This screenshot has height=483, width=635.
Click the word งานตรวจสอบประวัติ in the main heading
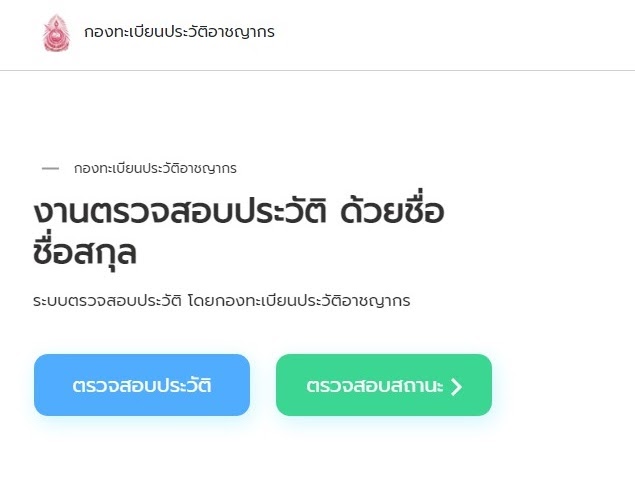click(170, 213)
